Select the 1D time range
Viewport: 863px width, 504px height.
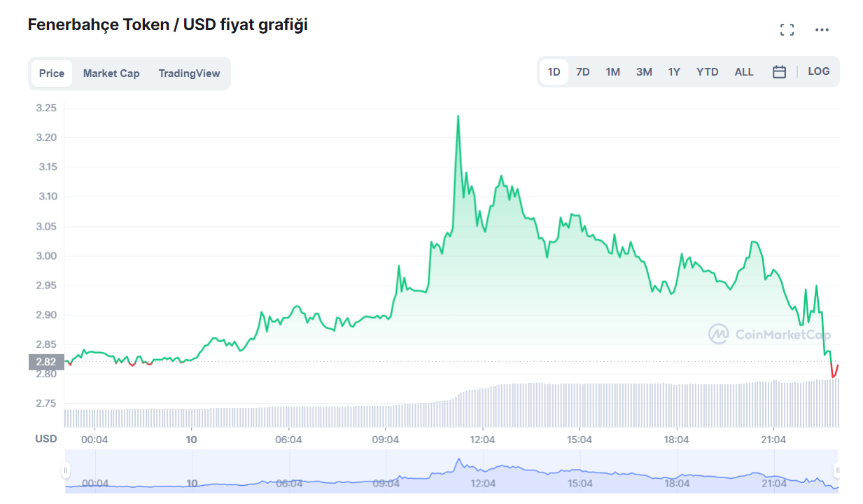point(554,71)
